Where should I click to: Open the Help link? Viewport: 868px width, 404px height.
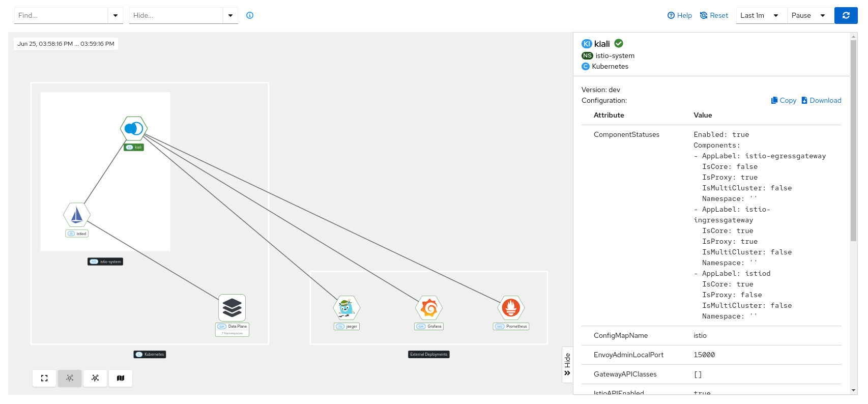coord(680,15)
